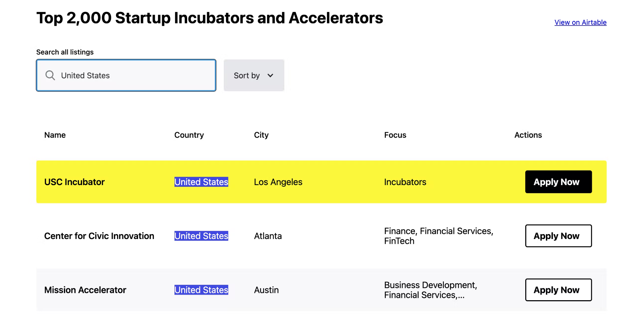
Task: Click the Austin city cell
Action: [266, 290]
